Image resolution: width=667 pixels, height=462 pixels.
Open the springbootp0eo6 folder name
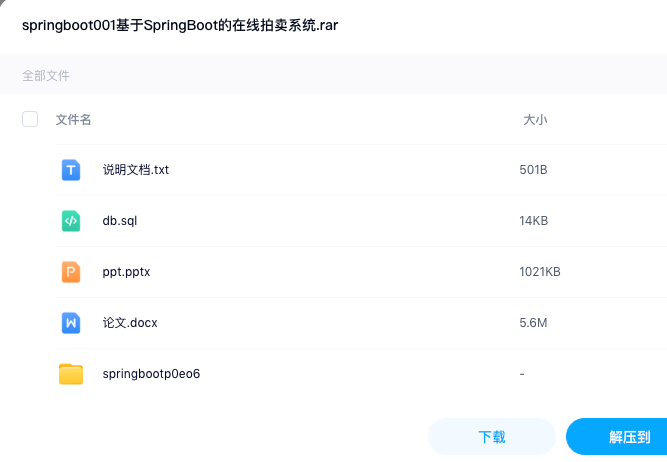(x=151, y=374)
